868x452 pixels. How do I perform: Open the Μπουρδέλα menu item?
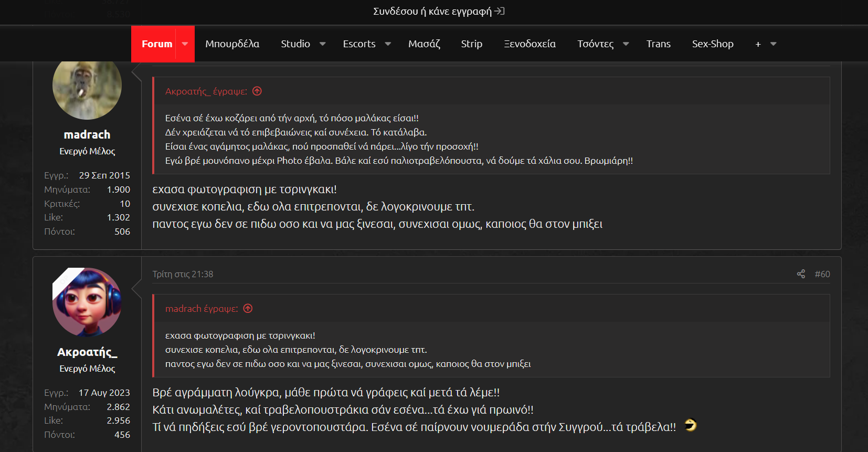click(232, 44)
